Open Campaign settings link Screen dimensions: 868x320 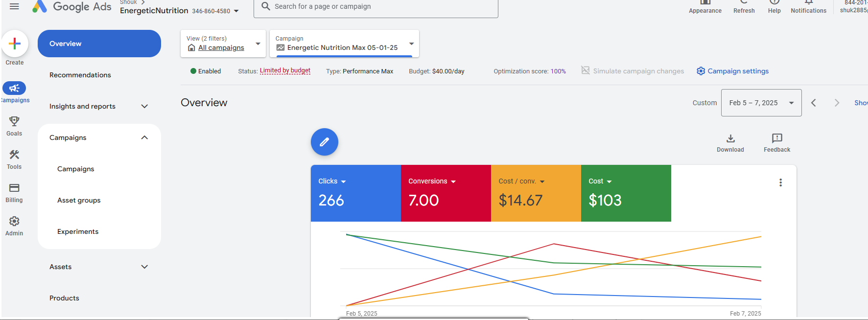tap(732, 71)
